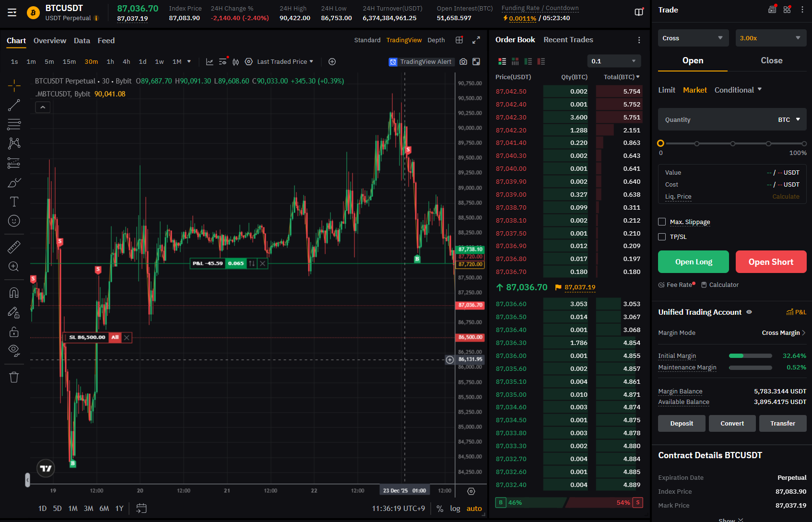Click the Open Long button
812x522 pixels.
(x=694, y=261)
